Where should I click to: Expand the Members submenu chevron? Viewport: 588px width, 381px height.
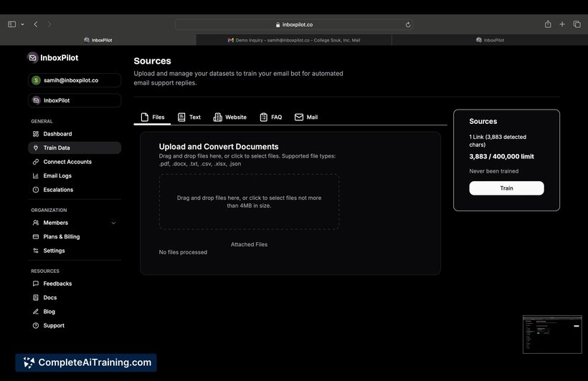click(113, 223)
